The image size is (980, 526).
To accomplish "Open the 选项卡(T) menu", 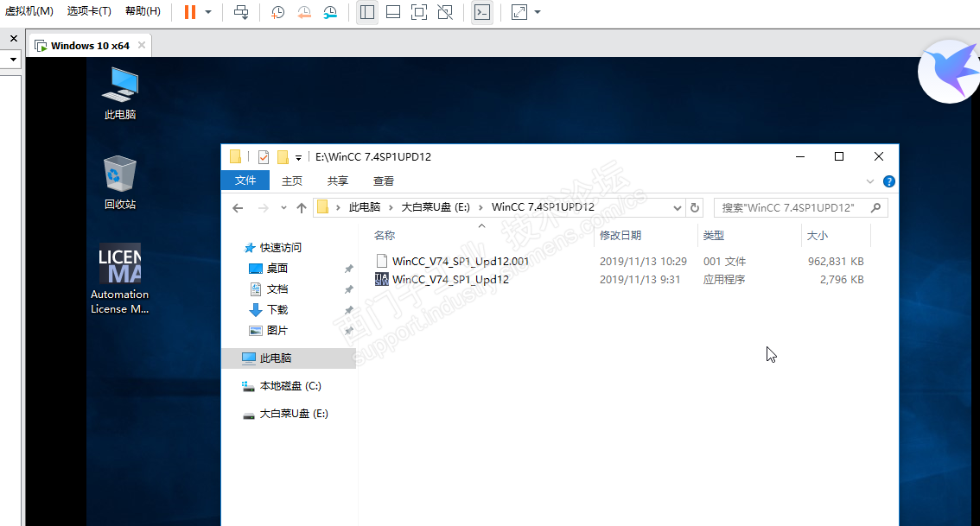I will click(89, 11).
